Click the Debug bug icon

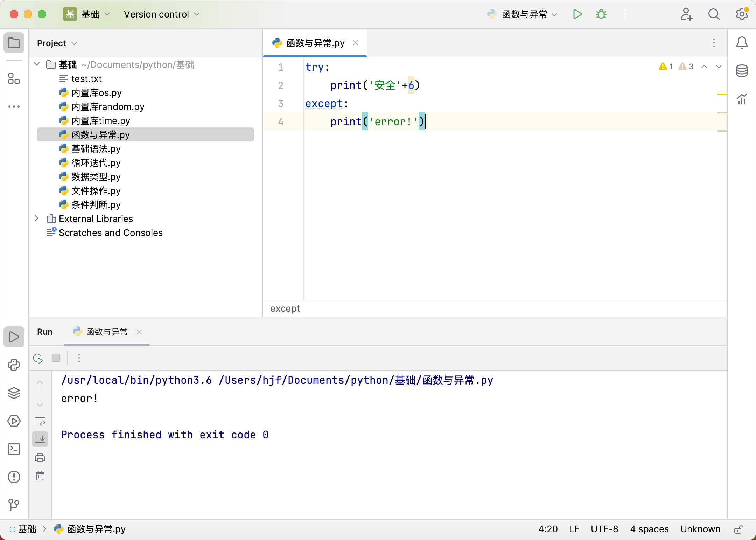601,14
